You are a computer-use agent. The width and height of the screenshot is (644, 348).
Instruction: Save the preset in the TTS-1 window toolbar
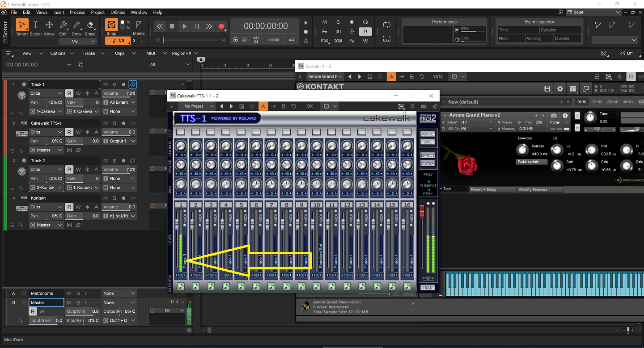coord(241,106)
